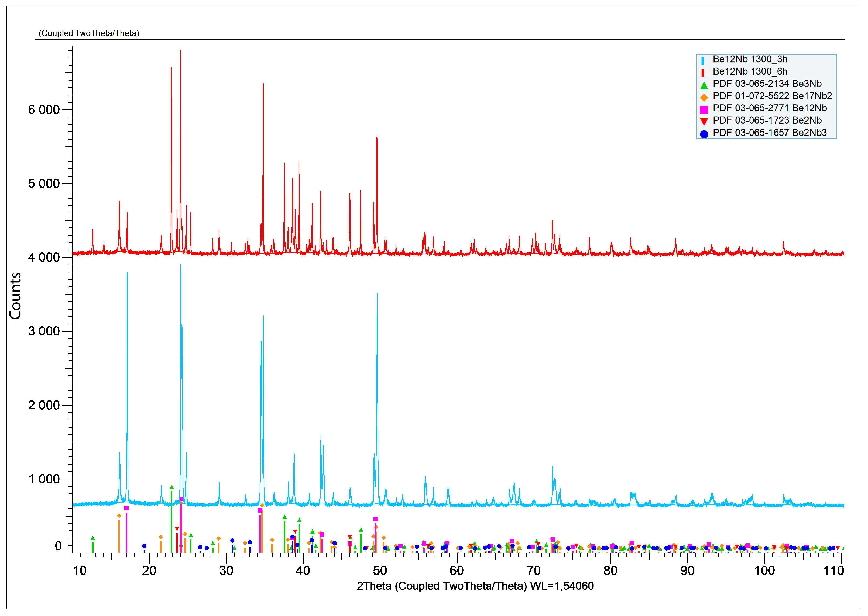Click the magenta square Be12Nb legend icon
The image size is (868, 616).
click(704, 110)
